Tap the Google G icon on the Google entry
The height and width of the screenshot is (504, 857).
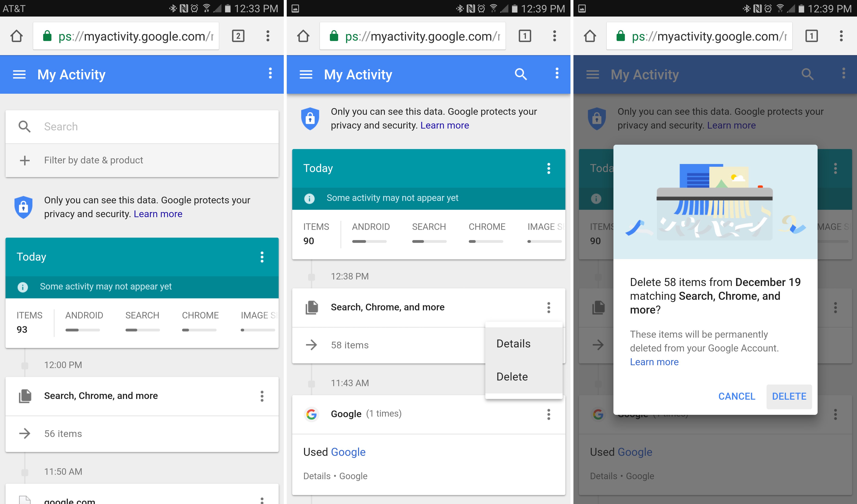(x=312, y=414)
